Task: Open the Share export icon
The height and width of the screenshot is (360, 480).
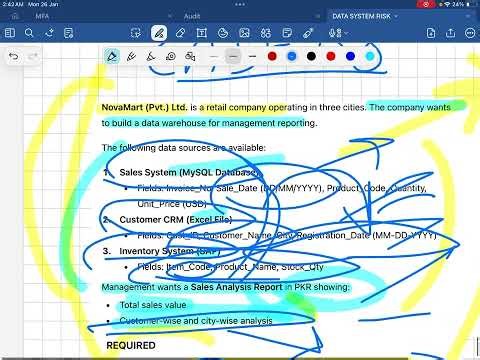Action: click(450, 33)
